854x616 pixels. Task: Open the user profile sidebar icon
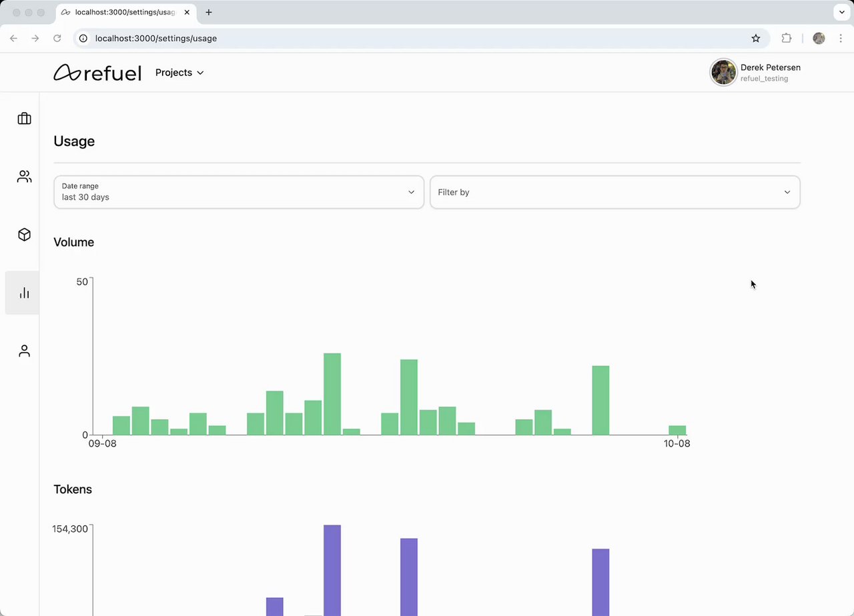(24, 351)
